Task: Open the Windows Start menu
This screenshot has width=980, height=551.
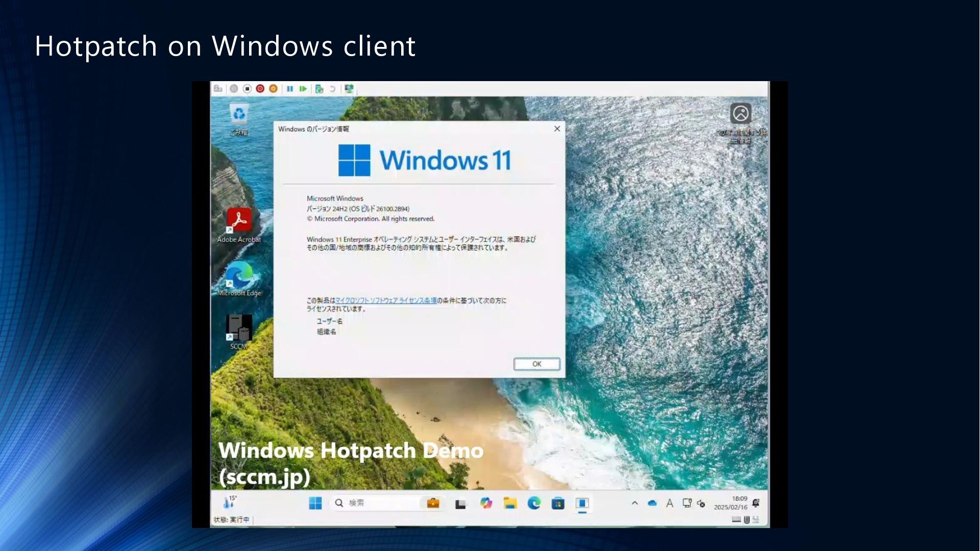Action: 315,504
